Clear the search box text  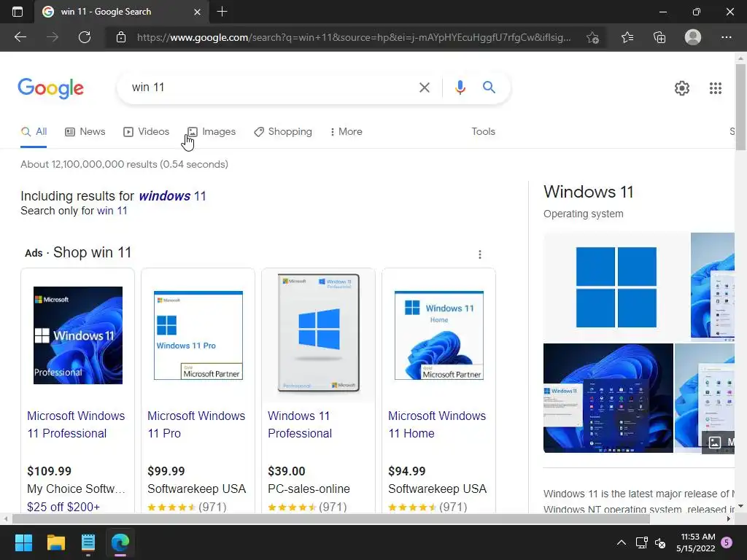click(x=424, y=87)
